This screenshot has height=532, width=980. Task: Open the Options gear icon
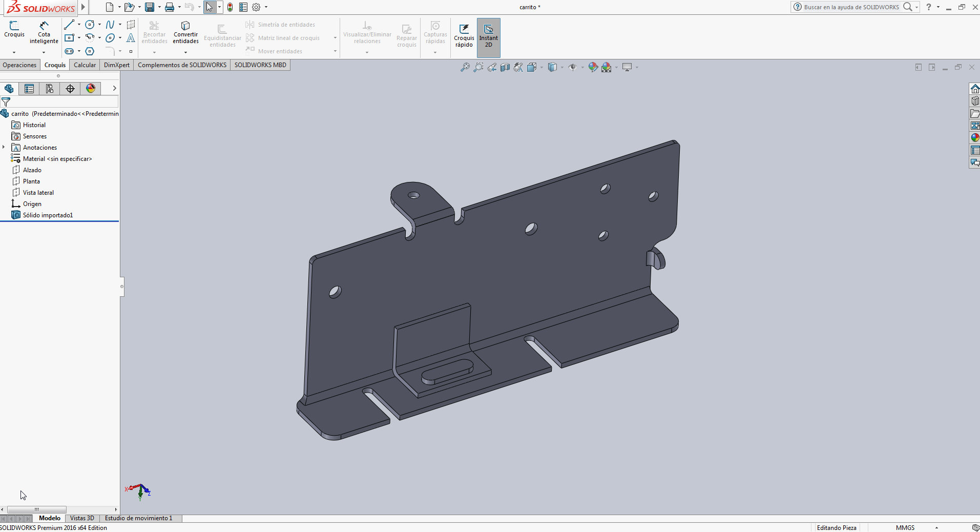point(256,7)
